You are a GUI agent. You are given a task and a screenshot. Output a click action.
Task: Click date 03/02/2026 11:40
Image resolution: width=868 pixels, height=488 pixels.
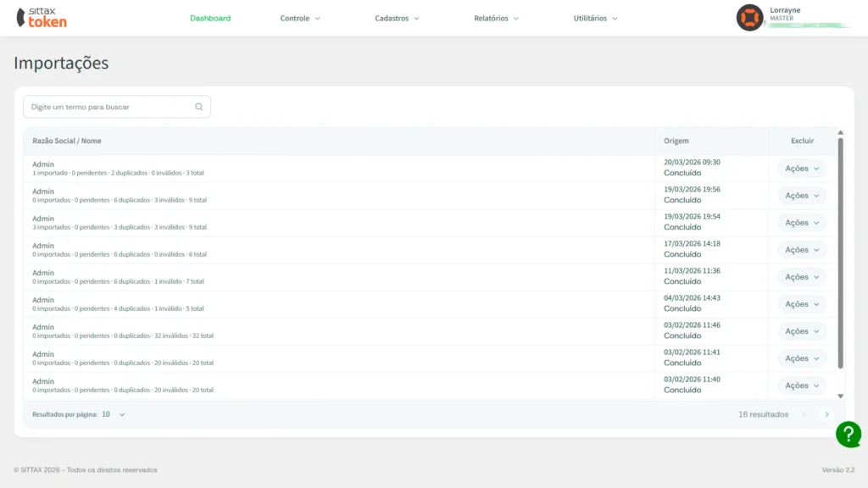point(692,379)
